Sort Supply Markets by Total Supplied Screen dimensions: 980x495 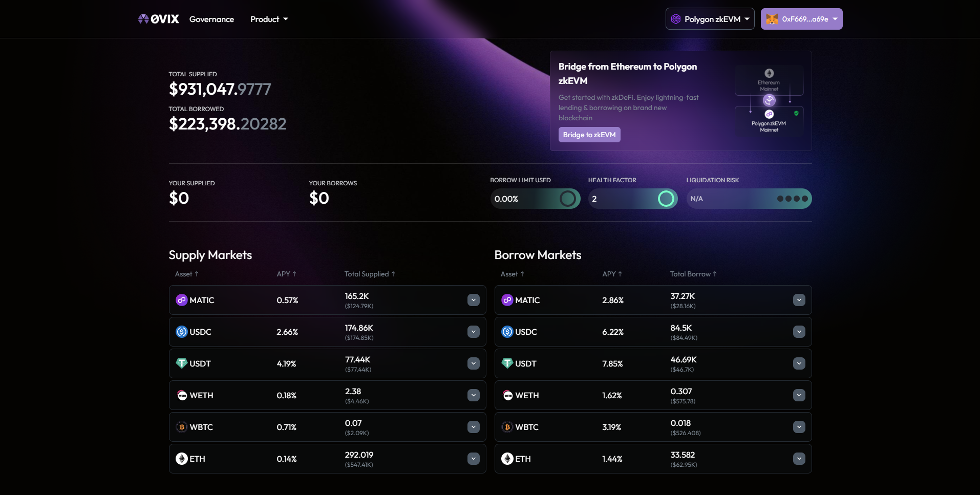(x=370, y=274)
